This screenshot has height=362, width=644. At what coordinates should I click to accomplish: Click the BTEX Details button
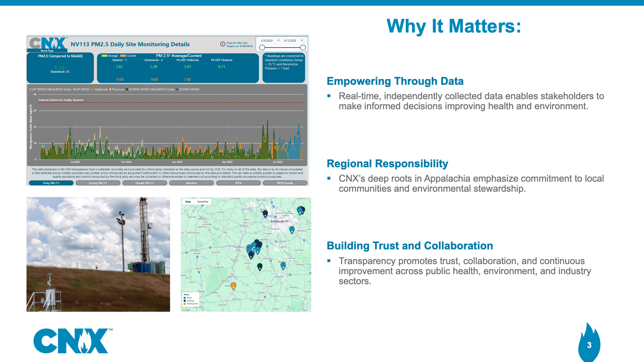(285, 183)
